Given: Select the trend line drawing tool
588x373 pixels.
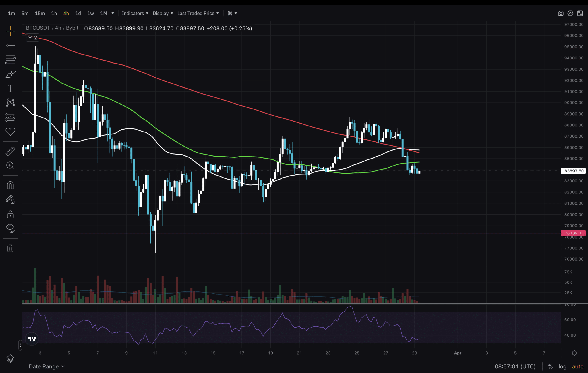Looking at the screenshot, I should click(10, 45).
